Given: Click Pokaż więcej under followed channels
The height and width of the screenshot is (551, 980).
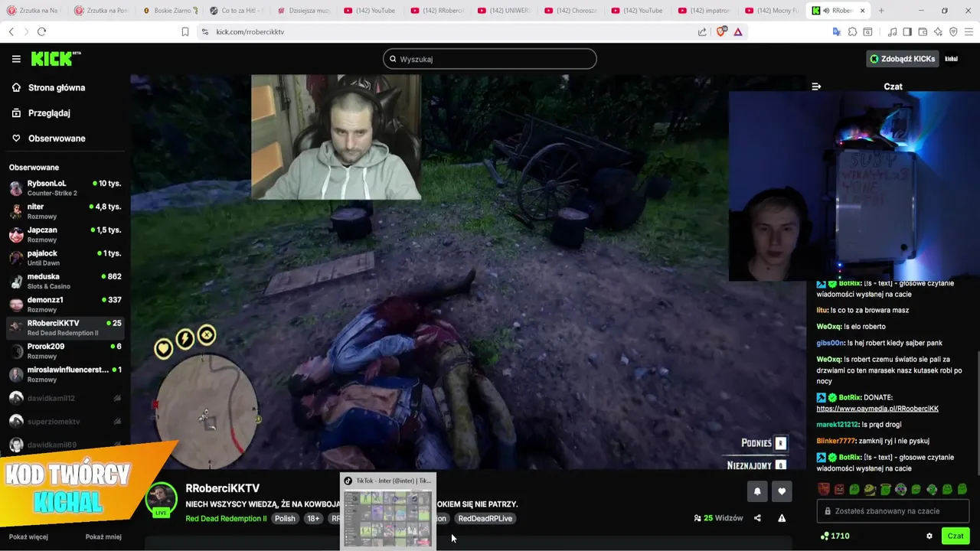Looking at the screenshot, I should click(x=28, y=536).
